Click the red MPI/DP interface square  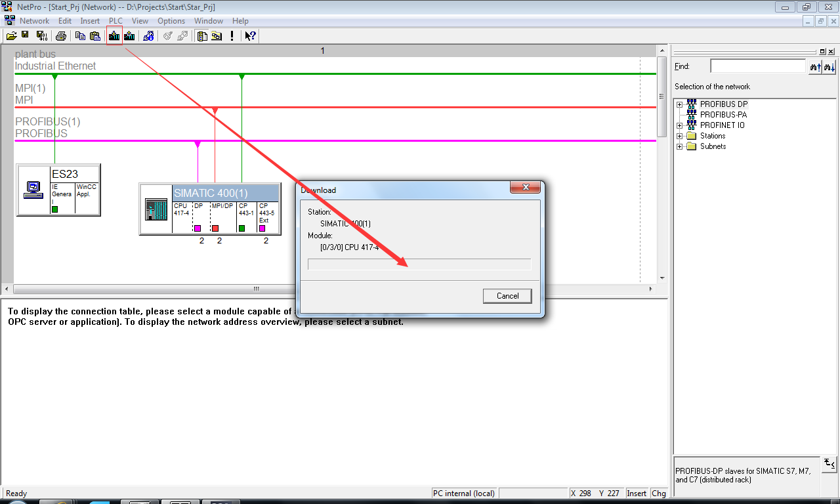point(215,228)
